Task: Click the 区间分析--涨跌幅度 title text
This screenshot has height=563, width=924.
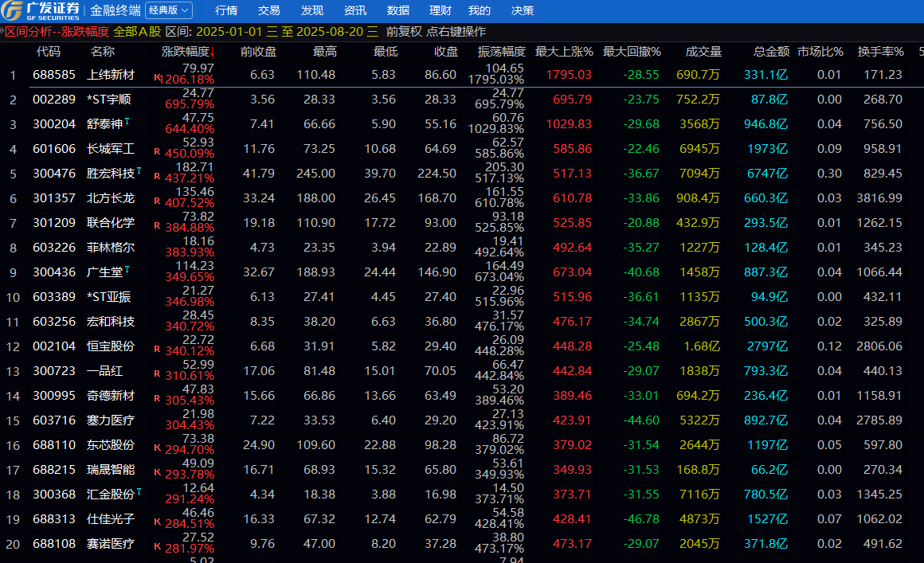Action: [x=57, y=32]
